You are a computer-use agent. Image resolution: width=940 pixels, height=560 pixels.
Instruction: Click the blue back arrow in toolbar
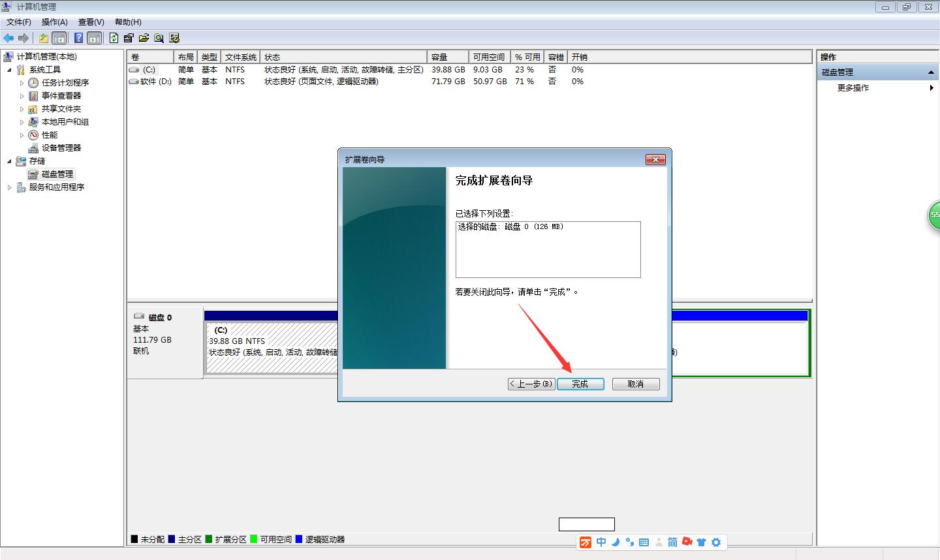8,38
